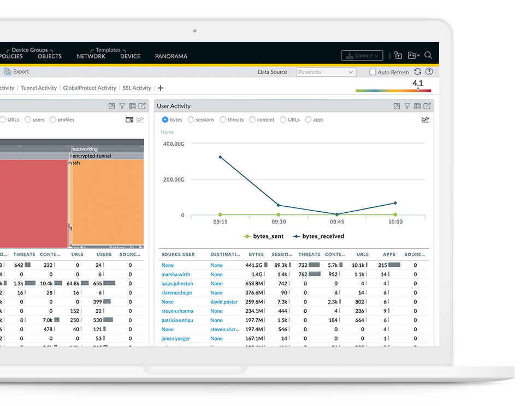Viewport: 532px width, 406px height.
Task: Switch to the GlobalProtect Activity tab
Action: tap(90, 88)
